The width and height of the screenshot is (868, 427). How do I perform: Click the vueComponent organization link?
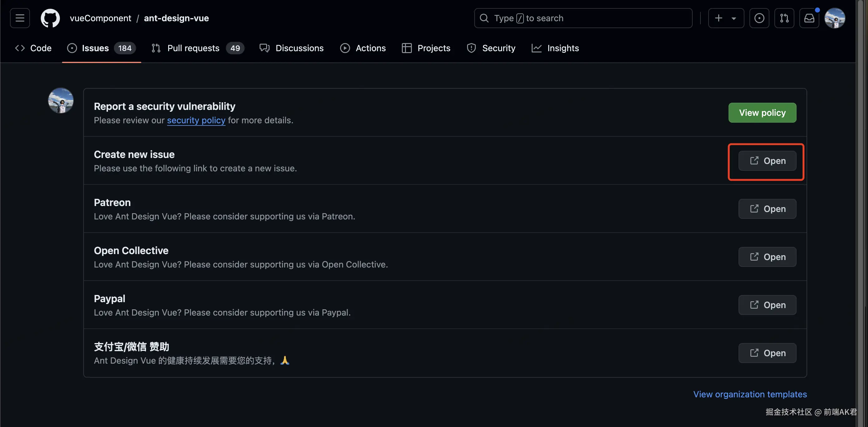(x=100, y=18)
